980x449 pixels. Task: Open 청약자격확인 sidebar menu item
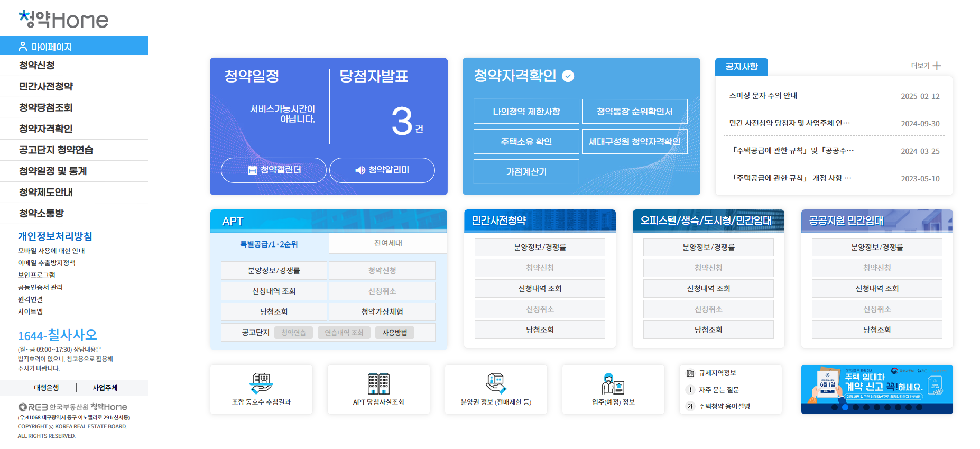[x=74, y=129]
